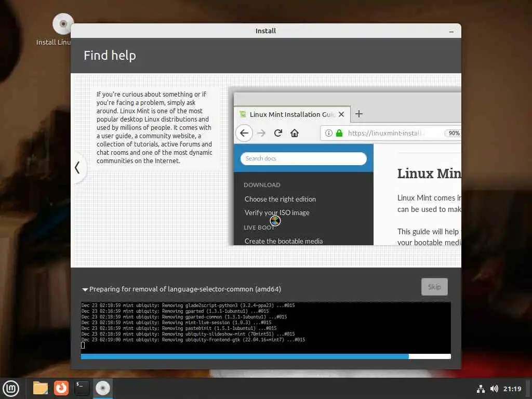Open 'Create the bootable media' link

(284, 241)
